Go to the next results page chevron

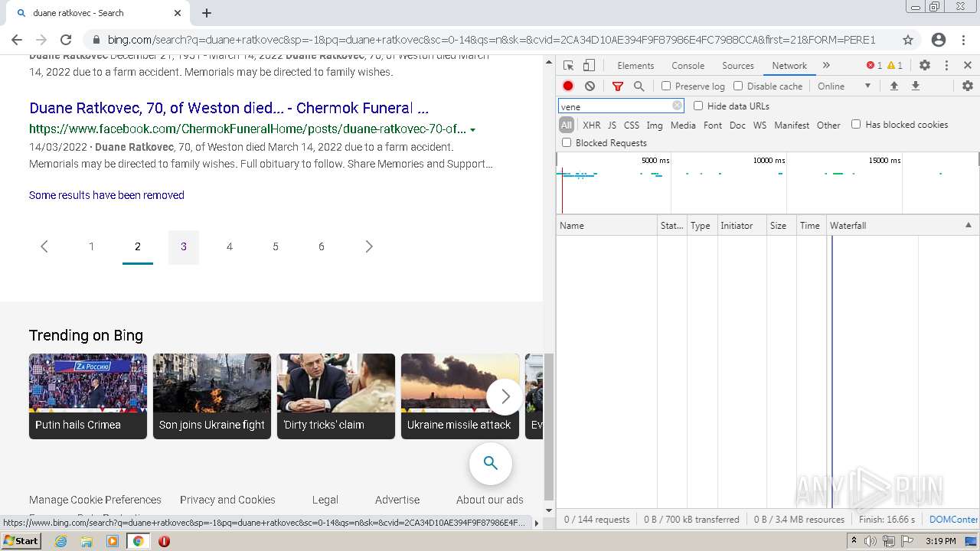[369, 246]
